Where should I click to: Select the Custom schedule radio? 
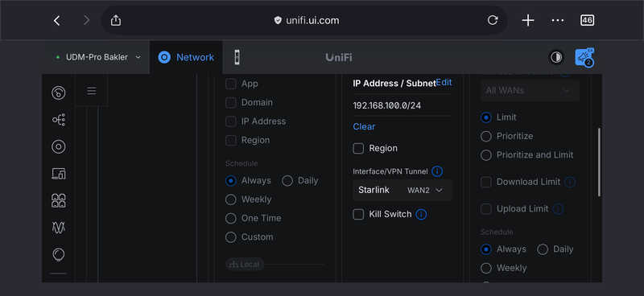tap(231, 237)
